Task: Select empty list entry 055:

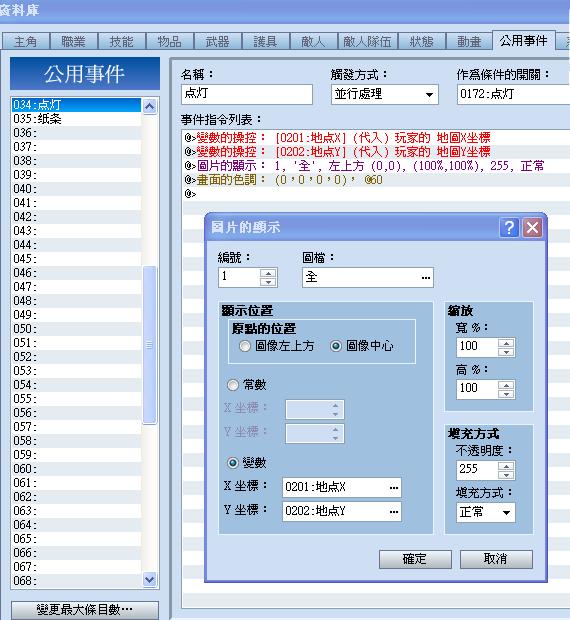Action: tap(76, 399)
